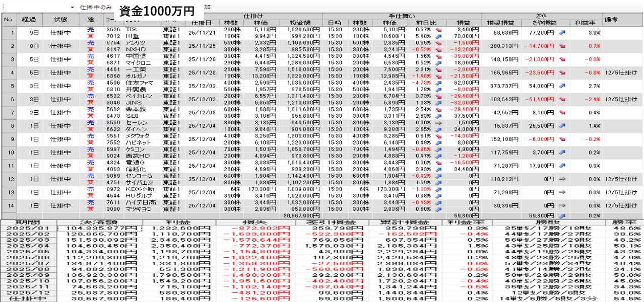644x302 pixels.
Task: Select the 仕掛中のみ filter in toolbar
Action: pyautogui.click(x=96, y=8)
